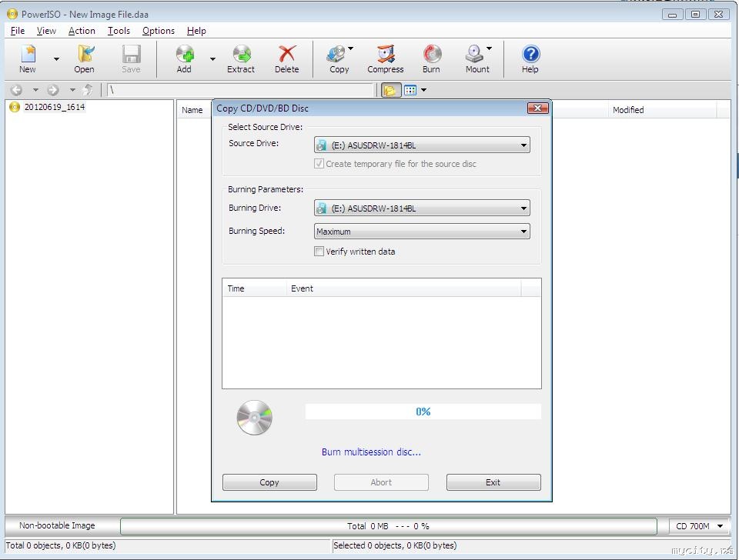Open the Options menu
This screenshot has width=739, height=560.
159,31
